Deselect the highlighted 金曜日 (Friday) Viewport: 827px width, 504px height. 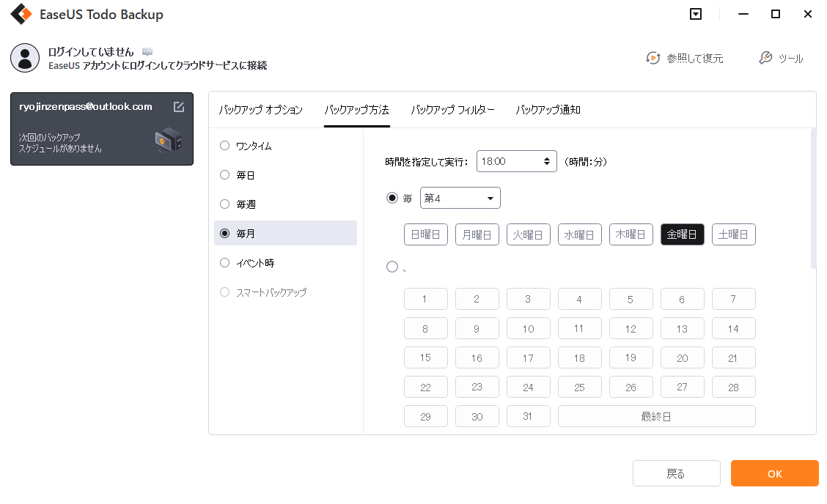click(x=682, y=234)
